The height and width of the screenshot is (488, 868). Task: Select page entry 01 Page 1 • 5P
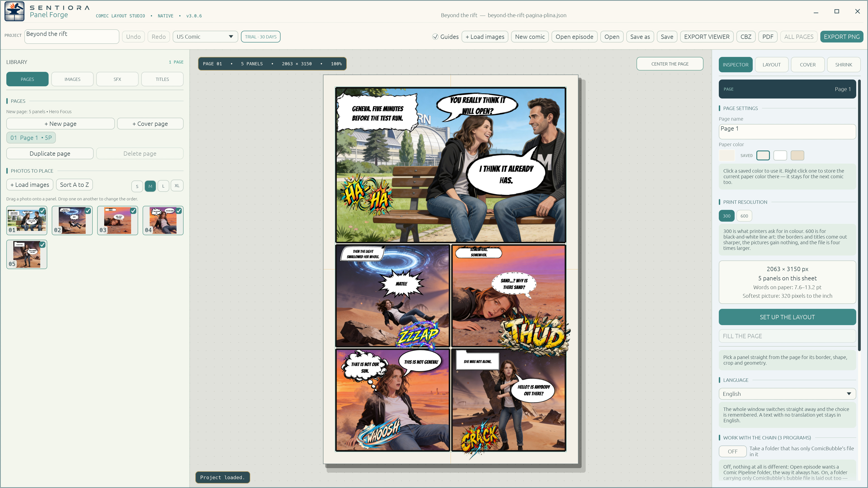(31, 138)
